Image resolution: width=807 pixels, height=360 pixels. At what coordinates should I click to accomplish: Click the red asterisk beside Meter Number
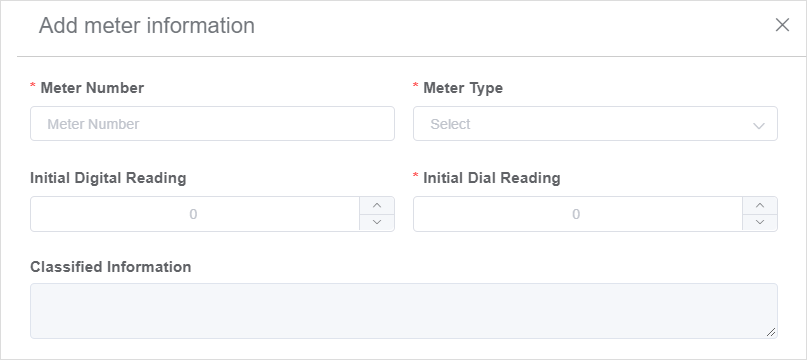[33, 86]
